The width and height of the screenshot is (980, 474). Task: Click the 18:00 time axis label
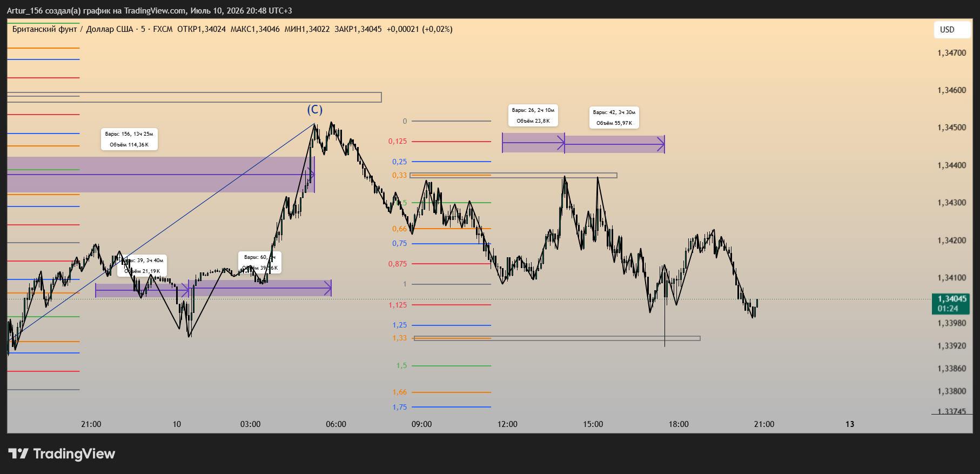pos(679,424)
